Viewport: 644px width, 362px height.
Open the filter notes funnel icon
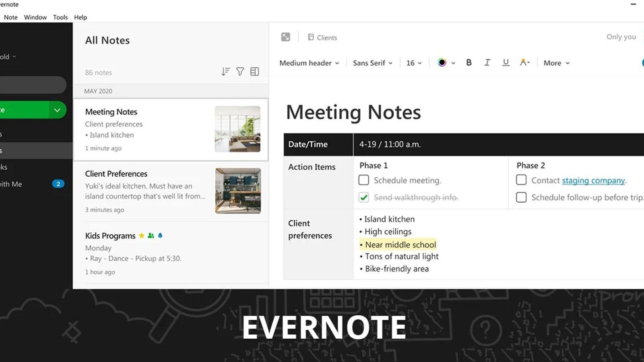(240, 72)
